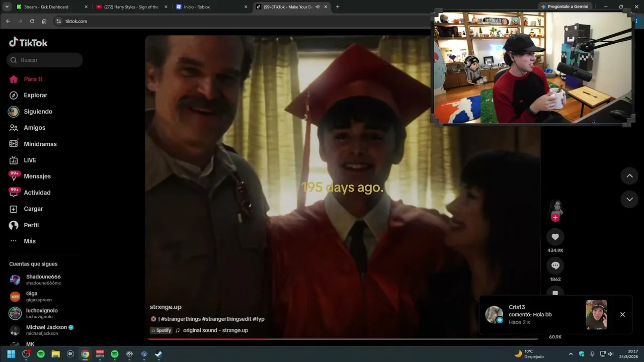Toggle the system volume tray icon
Viewport: 644px width, 362px height.
(x=610, y=354)
